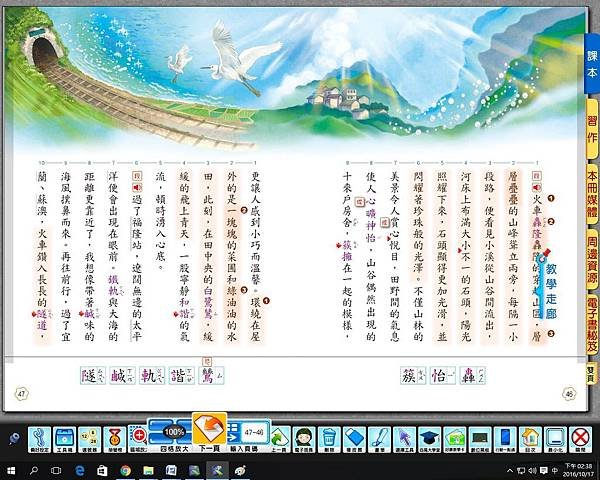Viewport: 600px width, 480px height.
Task: Open Windows taskbar search
Action: (x=34, y=470)
